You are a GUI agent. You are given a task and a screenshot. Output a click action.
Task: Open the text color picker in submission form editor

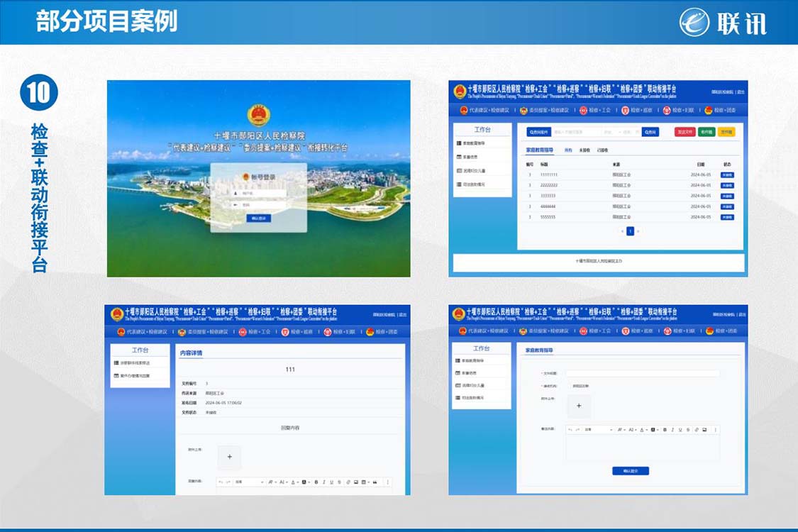[x=643, y=430]
